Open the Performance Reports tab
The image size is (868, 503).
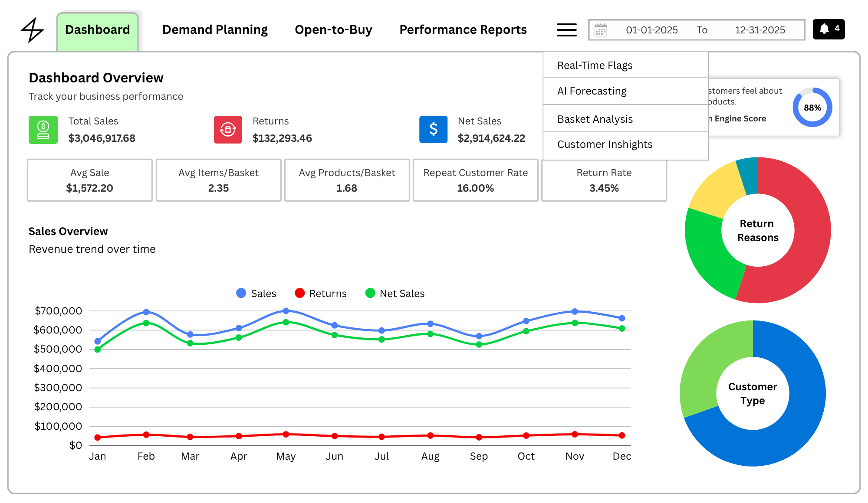[x=463, y=29]
